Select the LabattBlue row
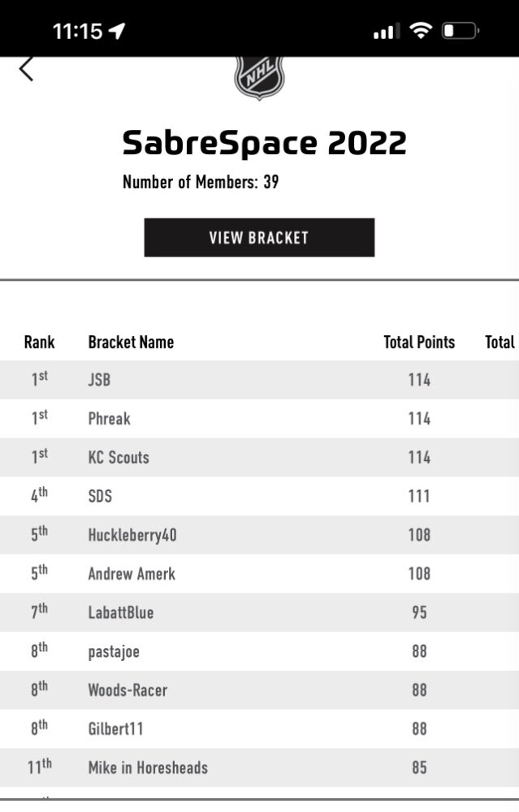 click(x=260, y=612)
